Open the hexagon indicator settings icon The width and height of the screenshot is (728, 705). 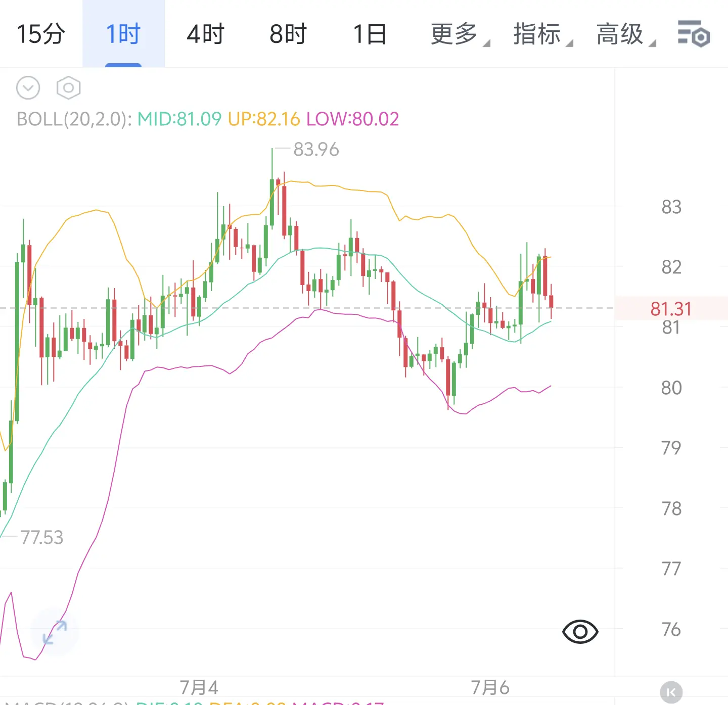[x=68, y=88]
